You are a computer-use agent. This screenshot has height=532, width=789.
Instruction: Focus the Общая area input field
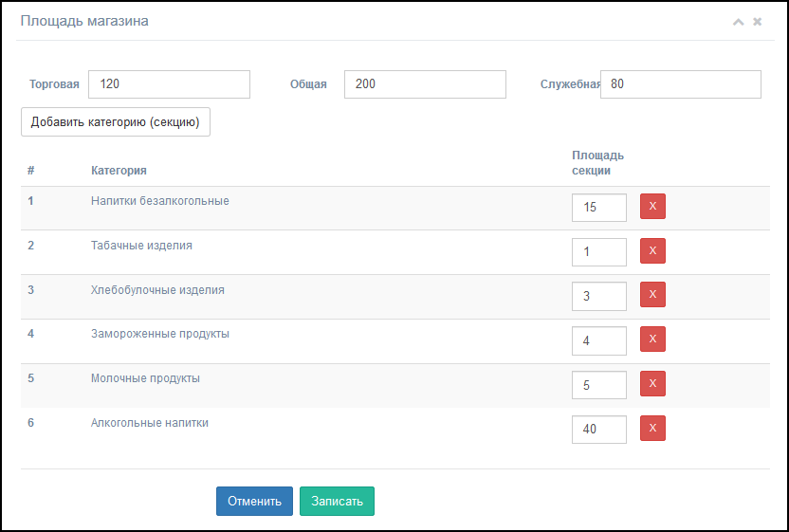point(425,84)
